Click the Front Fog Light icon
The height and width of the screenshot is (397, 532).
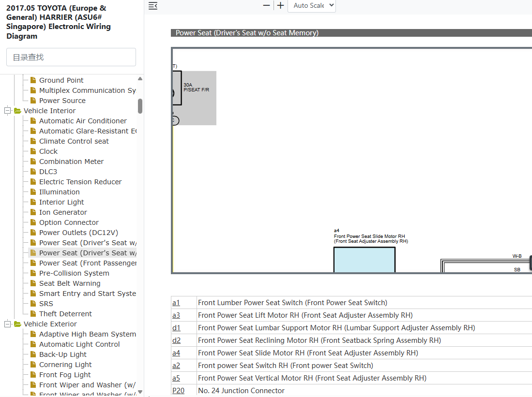[x=33, y=375]
